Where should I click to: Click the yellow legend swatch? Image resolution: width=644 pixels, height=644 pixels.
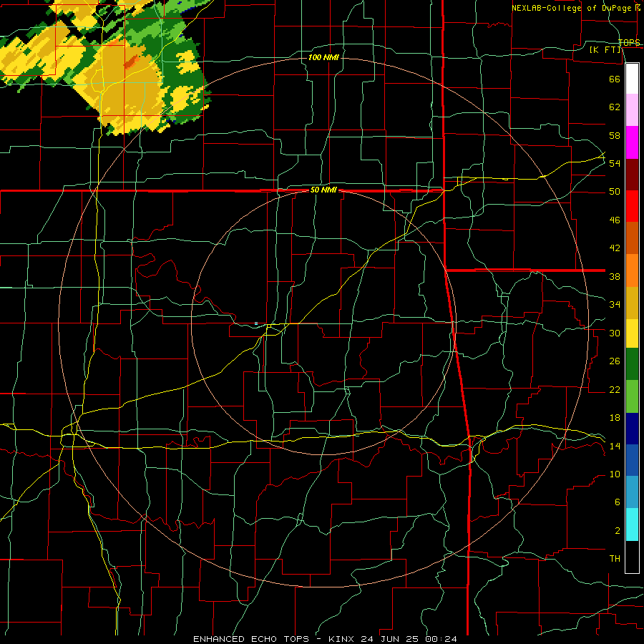point(632,333)
